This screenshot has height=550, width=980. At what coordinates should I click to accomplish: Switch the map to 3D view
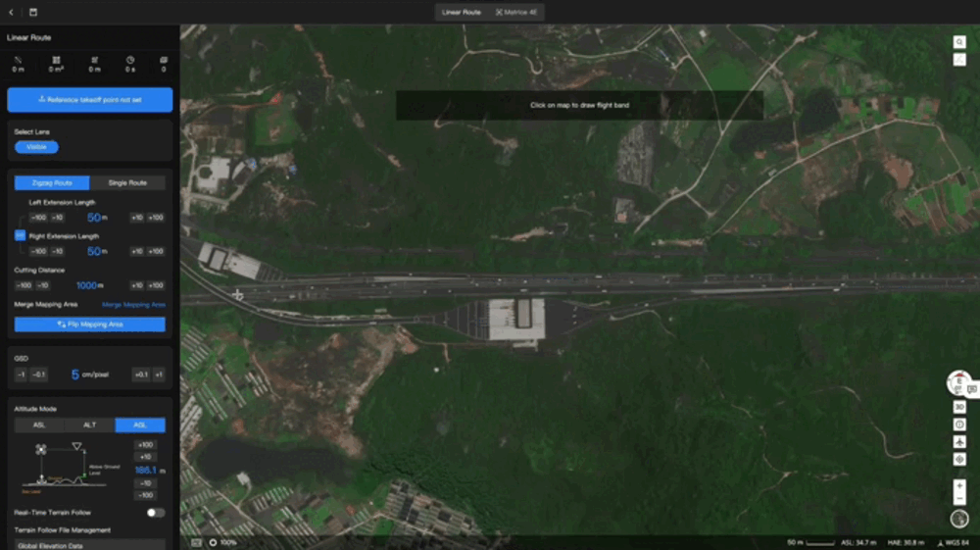tap(959, 407)
